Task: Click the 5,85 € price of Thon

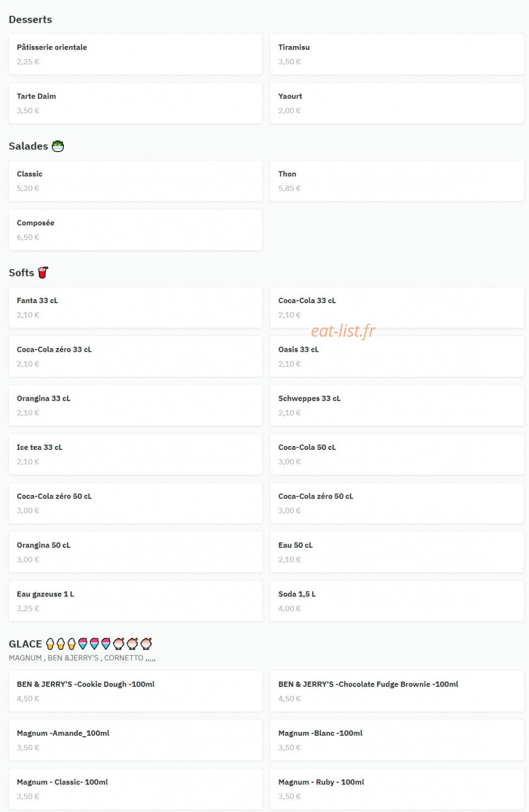Action: click(x=290, y=188)
